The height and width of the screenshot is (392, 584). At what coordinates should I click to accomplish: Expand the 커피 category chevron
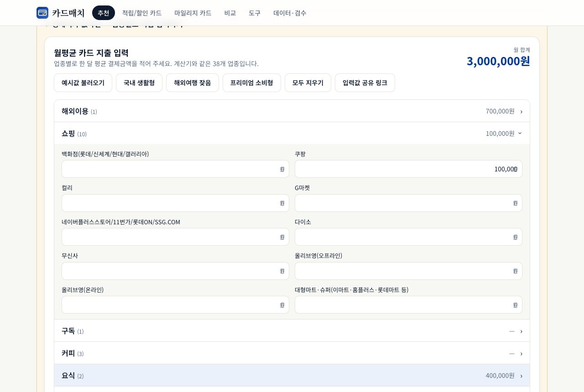pyautogui.click(x=521, y=353)
